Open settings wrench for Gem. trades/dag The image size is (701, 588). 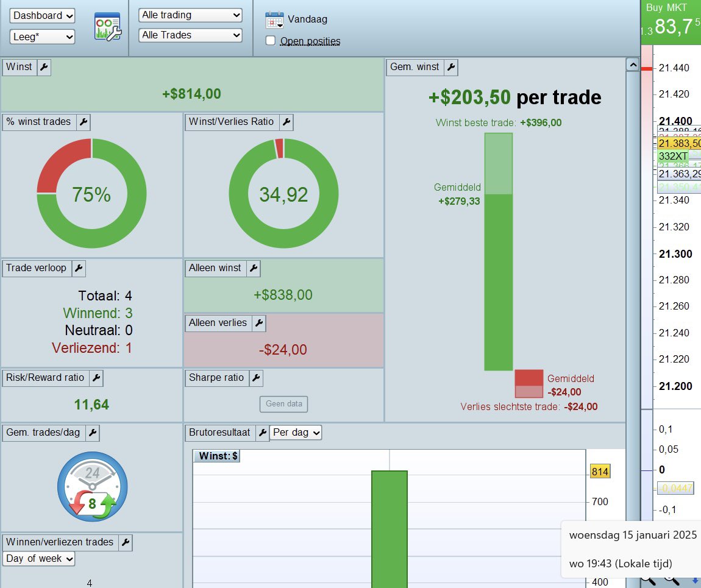pos(93,433)
